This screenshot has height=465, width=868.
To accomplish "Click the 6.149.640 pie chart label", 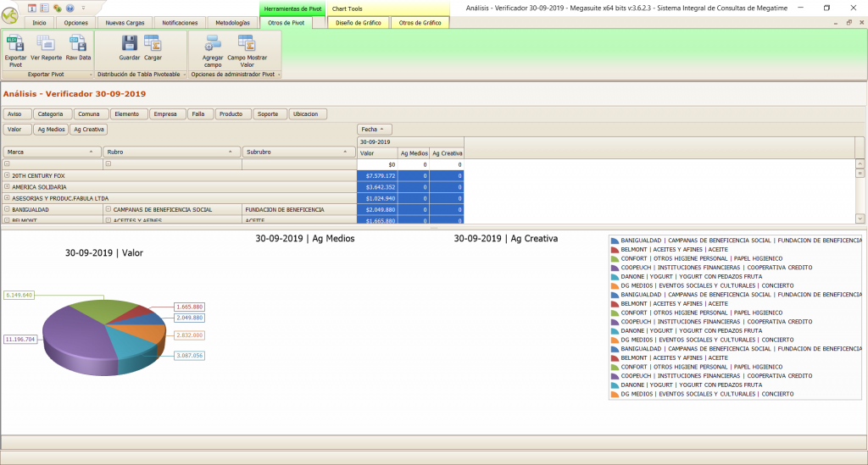I will 19,296.
